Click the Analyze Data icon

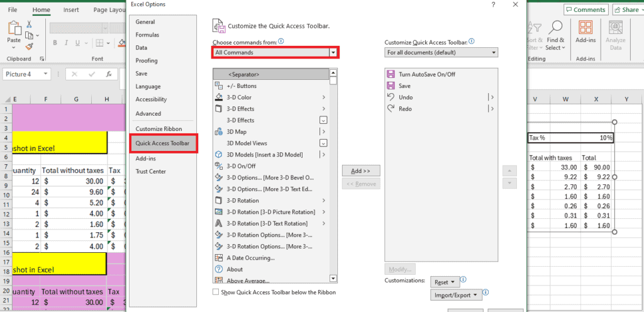pyautogui.click(x=615, y=28)
